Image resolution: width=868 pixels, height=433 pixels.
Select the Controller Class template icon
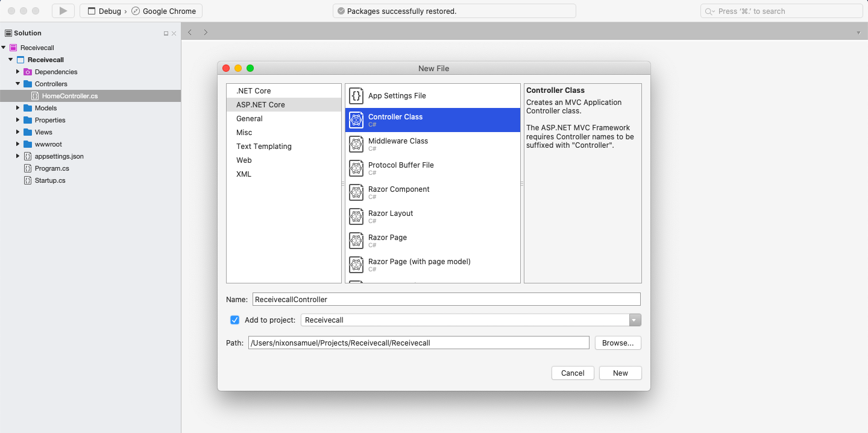tap(356, 120)
